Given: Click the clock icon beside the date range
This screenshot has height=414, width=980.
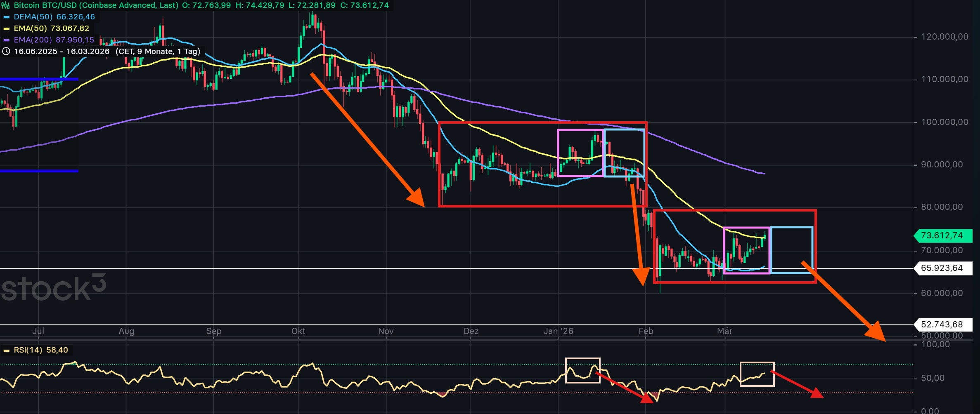Looking at the screenshot, I should coord(6,52).
